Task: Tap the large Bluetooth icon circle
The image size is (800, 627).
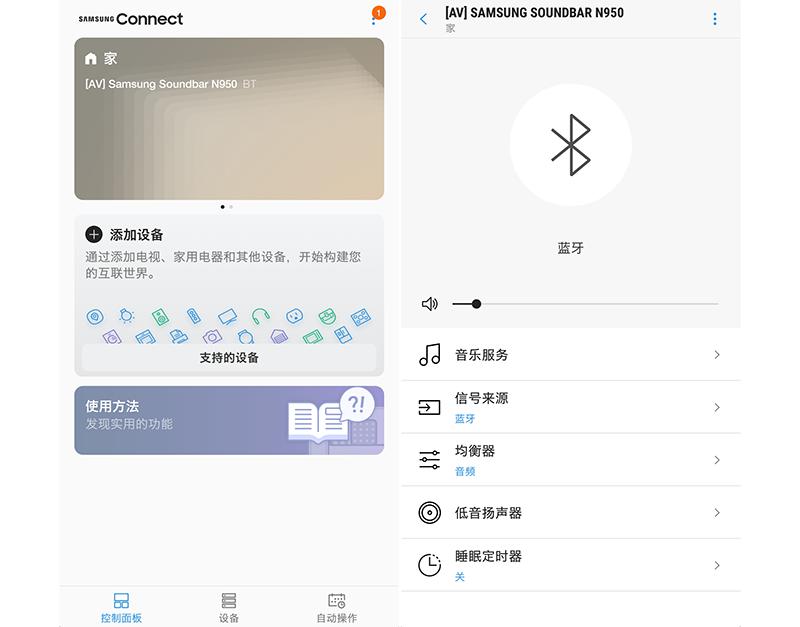Action: pos(570,145)
